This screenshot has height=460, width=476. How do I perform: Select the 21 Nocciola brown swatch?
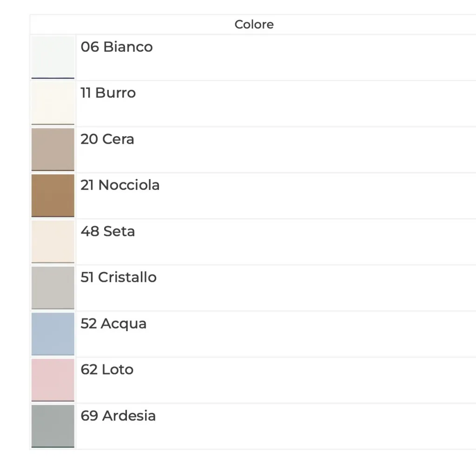point(53,196)
